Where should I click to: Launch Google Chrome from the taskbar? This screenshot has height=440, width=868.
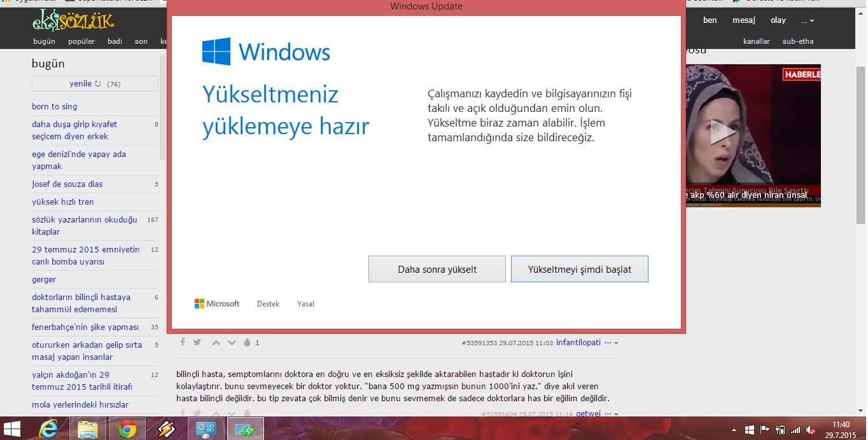[x=127, y=430]
